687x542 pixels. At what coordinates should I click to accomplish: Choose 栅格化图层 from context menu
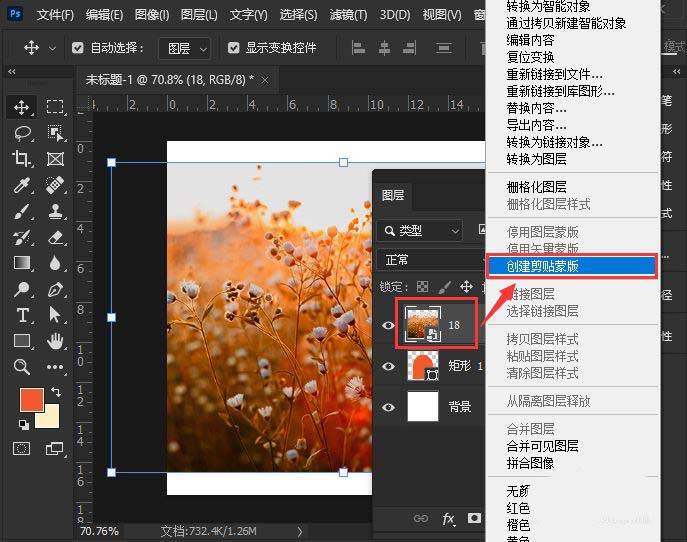click(x=536, y=187)
